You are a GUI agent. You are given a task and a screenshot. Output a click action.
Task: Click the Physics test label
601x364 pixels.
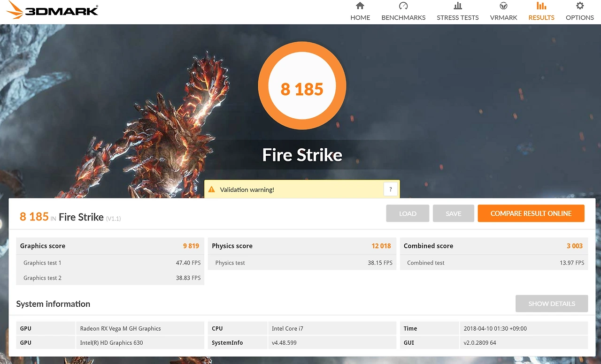tap(230, 263)
